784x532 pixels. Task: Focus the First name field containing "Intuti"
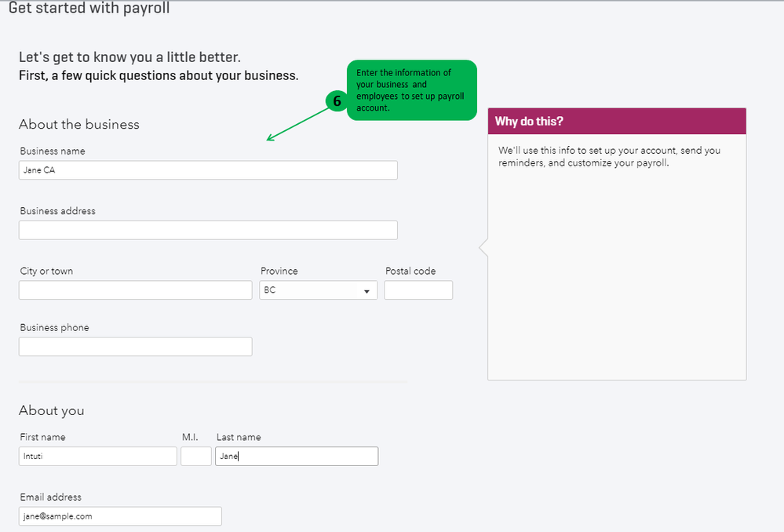[98, 456]
